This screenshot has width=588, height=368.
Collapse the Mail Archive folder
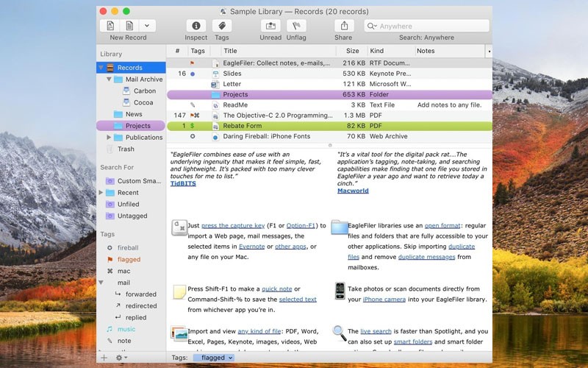coord(109,79)
